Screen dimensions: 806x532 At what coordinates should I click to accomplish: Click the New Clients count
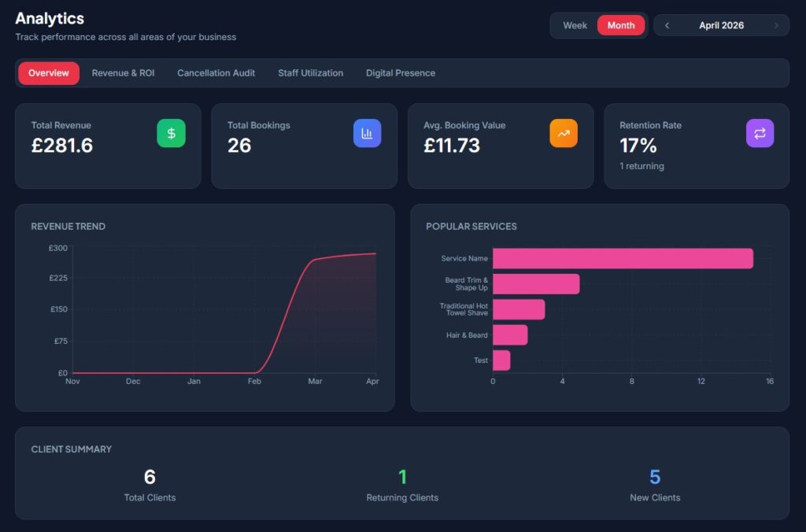655,477
